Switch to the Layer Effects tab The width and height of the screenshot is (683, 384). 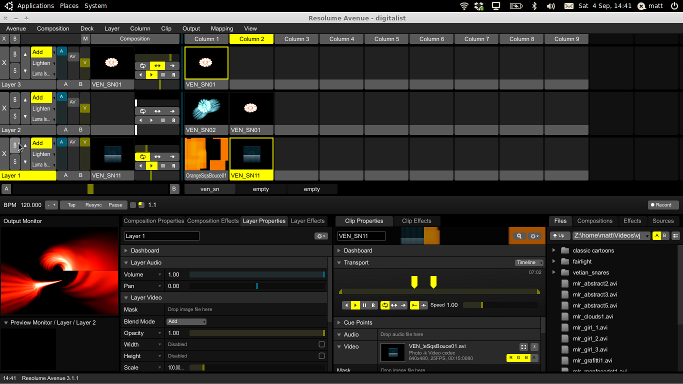coord(308,221)
